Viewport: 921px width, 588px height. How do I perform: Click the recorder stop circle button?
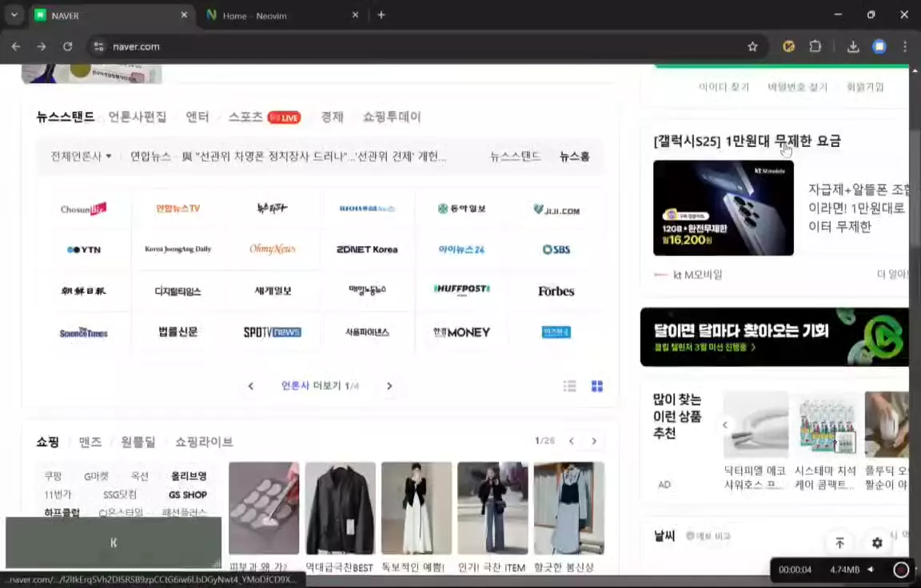coord(901,569)
